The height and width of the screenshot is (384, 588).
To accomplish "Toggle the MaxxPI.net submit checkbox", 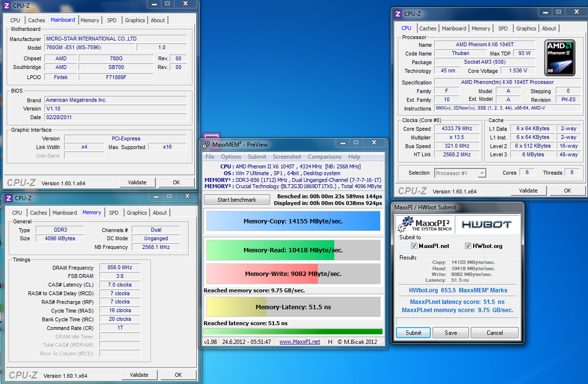I will point(414,246).
